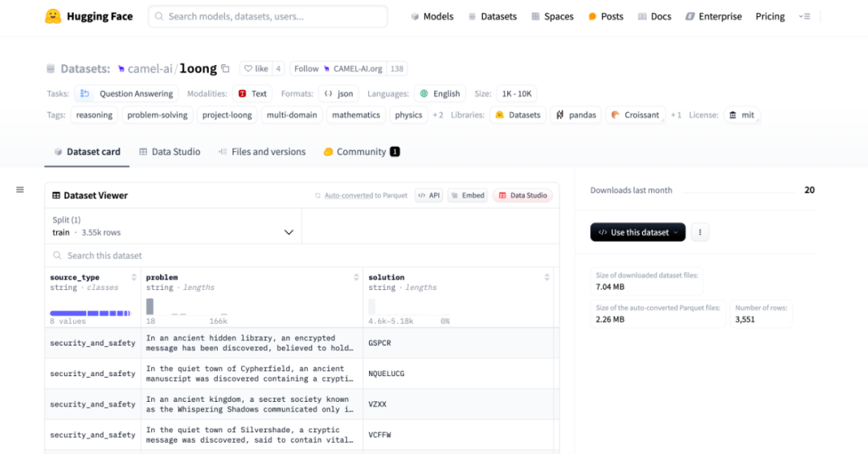Image resolution: width=868 pixels, height=454 pixels.
Task: Open the hamburger table-of-contents icon at left
Action: (20, 190)
